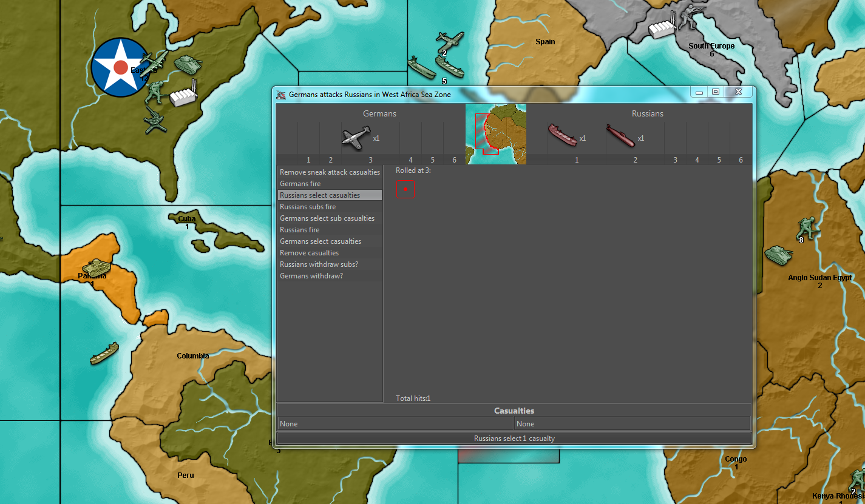Click the USA star roundel on Eastern US
This screenshot has width=865, height=504.
[x=120, y=67]
